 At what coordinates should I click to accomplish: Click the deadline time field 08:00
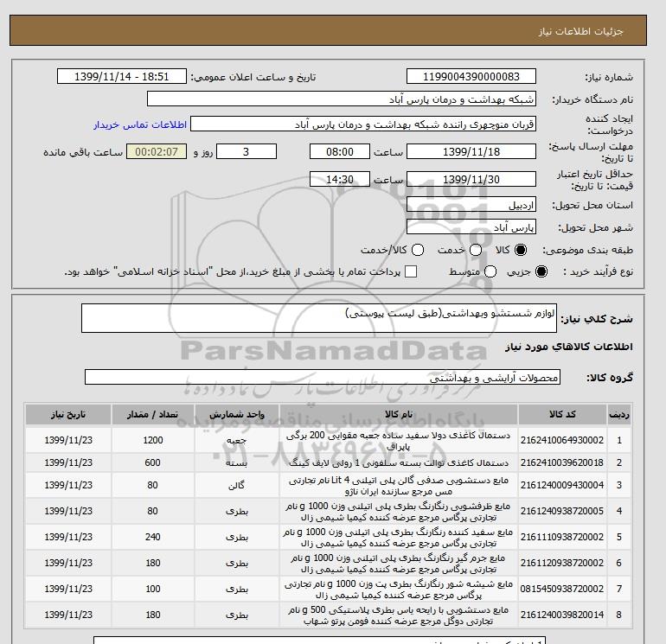pos(339,151)
